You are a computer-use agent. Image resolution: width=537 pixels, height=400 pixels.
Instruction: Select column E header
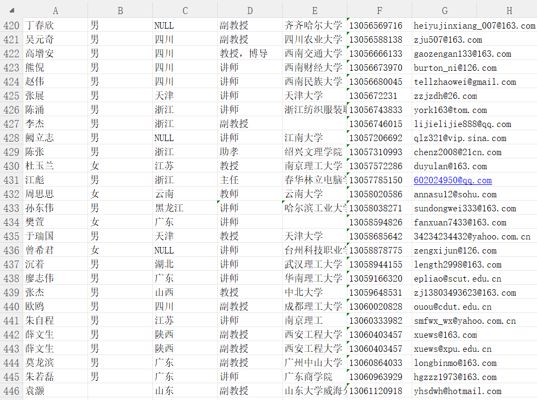coord(315,11)
